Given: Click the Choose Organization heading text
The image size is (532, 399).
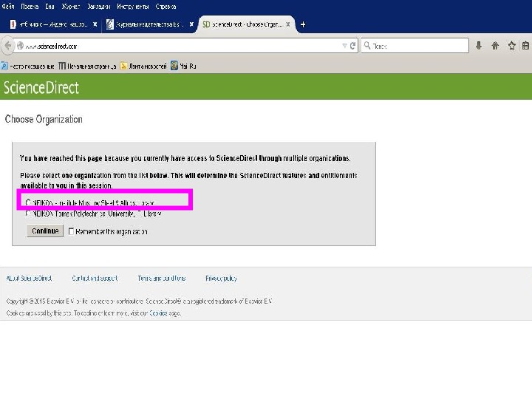Looking at the screenshot, I should point(44,120).
